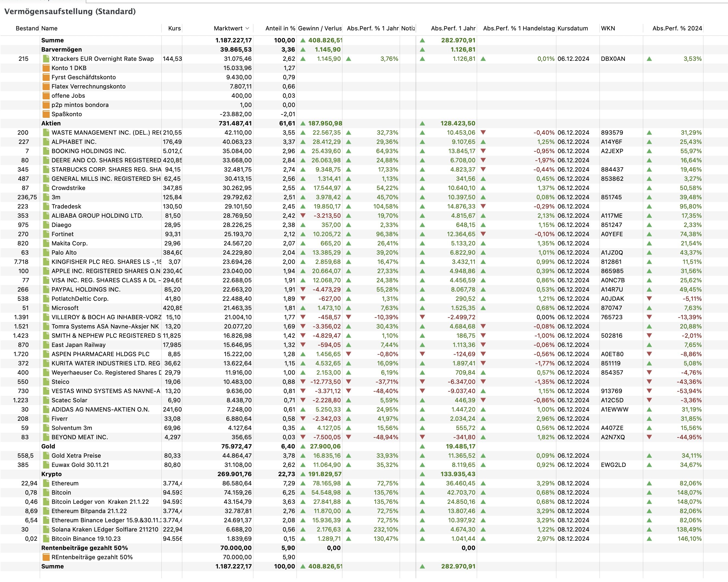Click the Kursdatum column header
This screenshot has height=582, width=728.
coord(573,28)
